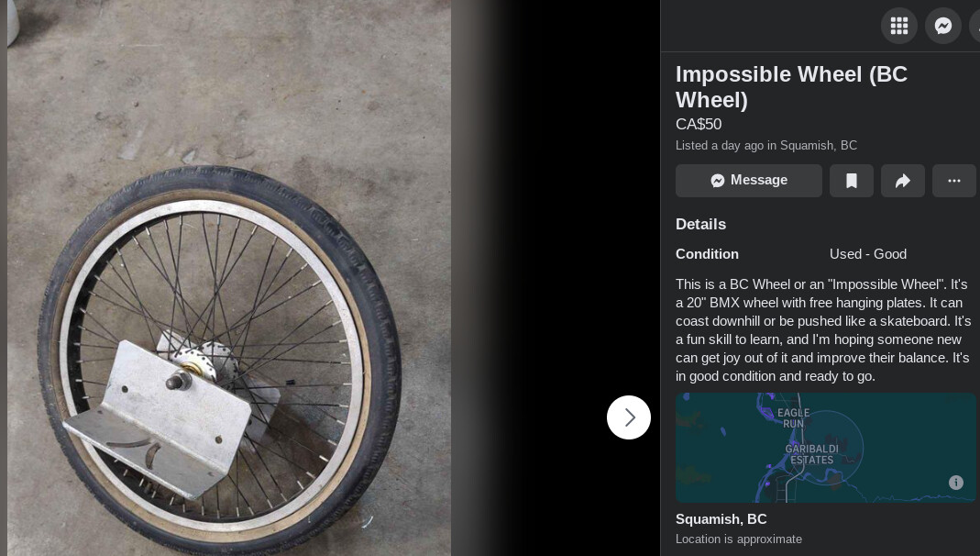The width and height of the screenshot is (980, 556).
Task: Click 'Listed a day ago in Squamish' text
Action: [x=766, y=145]
